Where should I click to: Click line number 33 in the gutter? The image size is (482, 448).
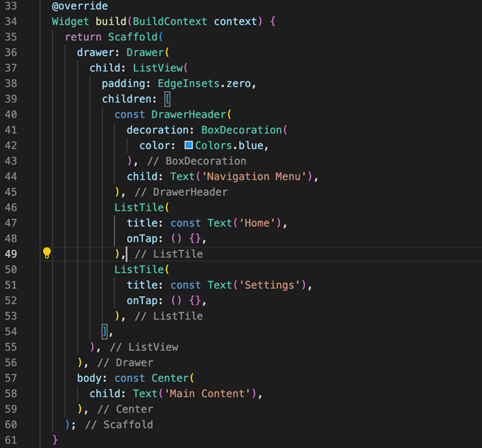(x=11, y=6)
